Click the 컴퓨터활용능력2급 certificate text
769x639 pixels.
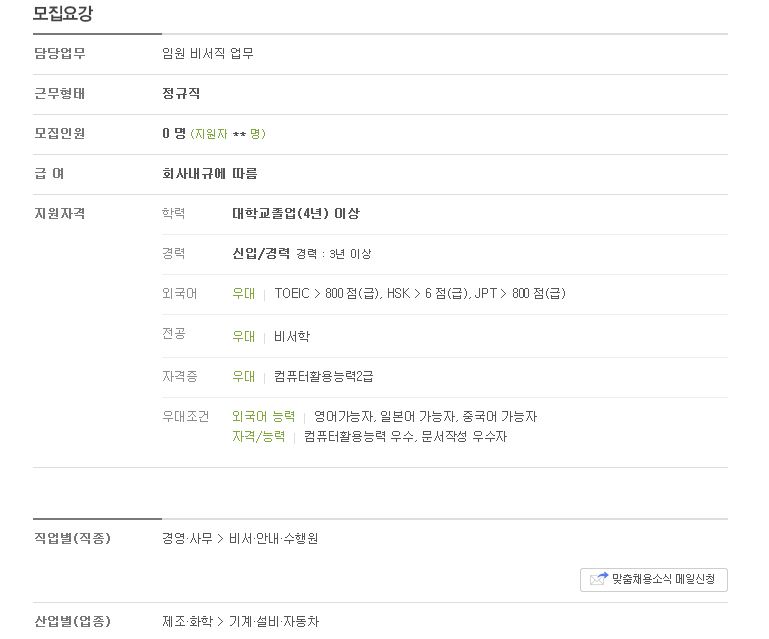(x=324, y=376)
